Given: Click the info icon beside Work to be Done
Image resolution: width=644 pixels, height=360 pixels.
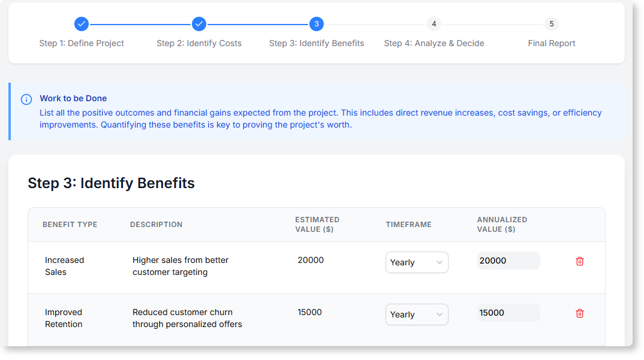Looking at the screenshot, I should [26, 98].
